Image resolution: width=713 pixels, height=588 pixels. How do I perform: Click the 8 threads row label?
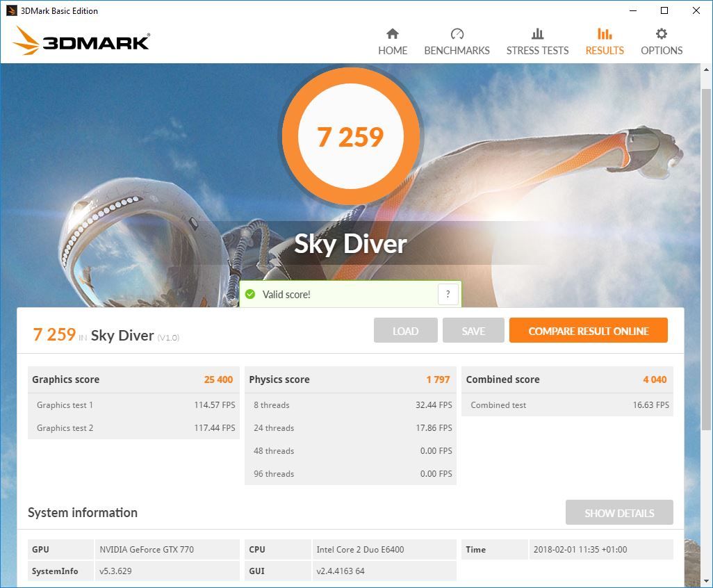coord(272,405)
